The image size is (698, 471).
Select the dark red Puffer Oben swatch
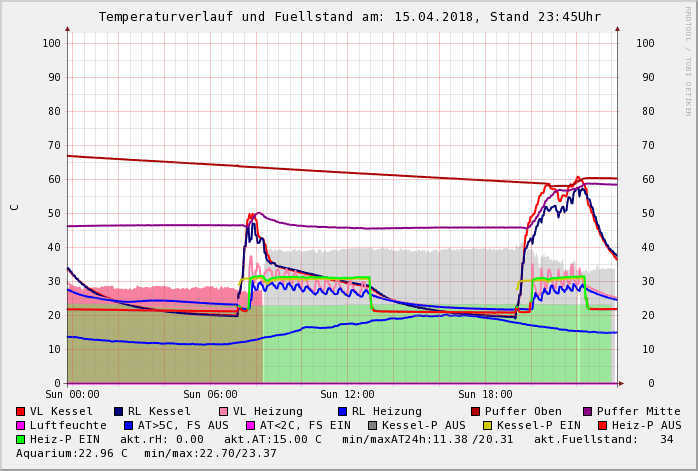(475, 411)
